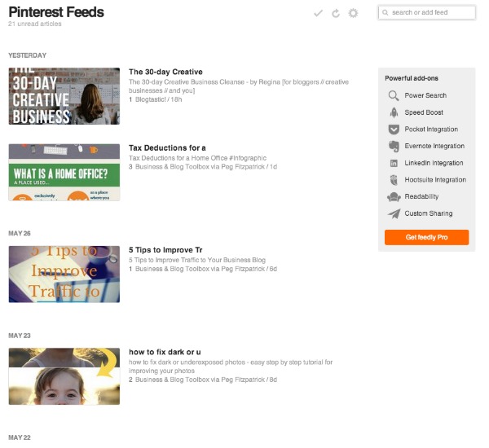Click 5 Tips to Improve Traffic summary text
The image size is (489, 448).
click(197, 260)
